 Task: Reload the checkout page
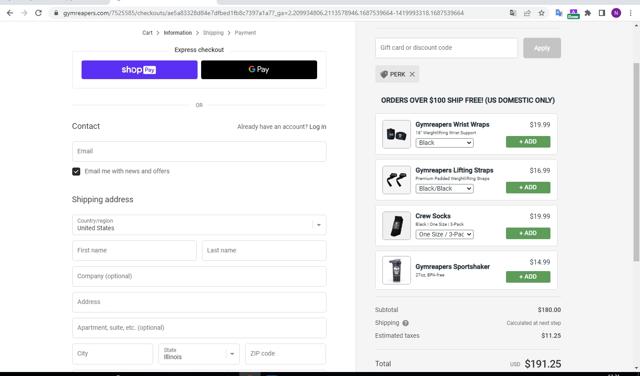click(38, 13)
